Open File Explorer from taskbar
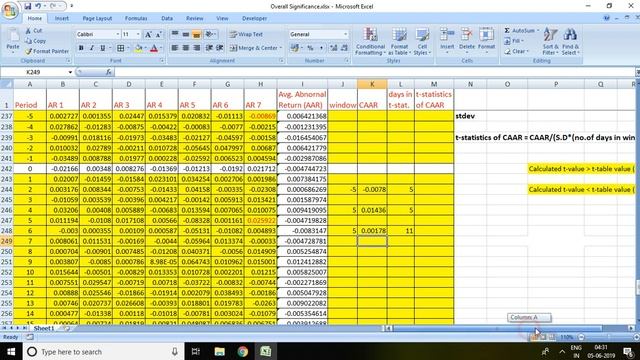Viewport: 640px width, 360px height. pyautogui.click(x=220, y=351)
